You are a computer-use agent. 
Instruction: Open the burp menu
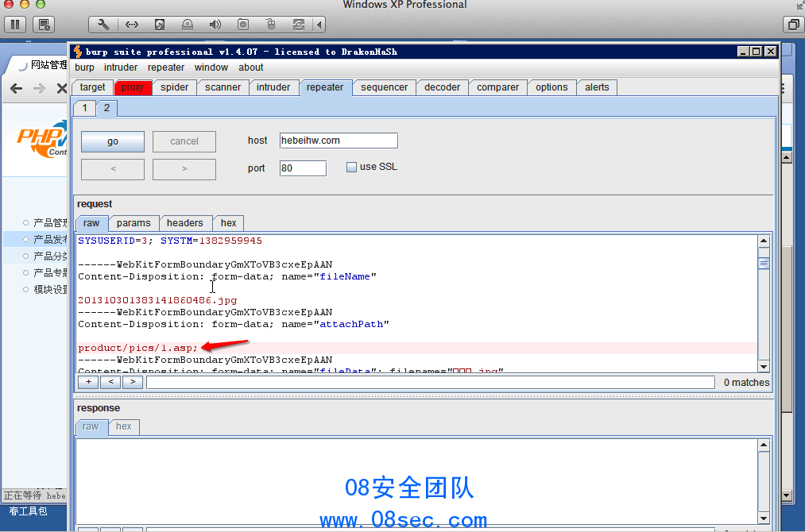pos(84,67)
